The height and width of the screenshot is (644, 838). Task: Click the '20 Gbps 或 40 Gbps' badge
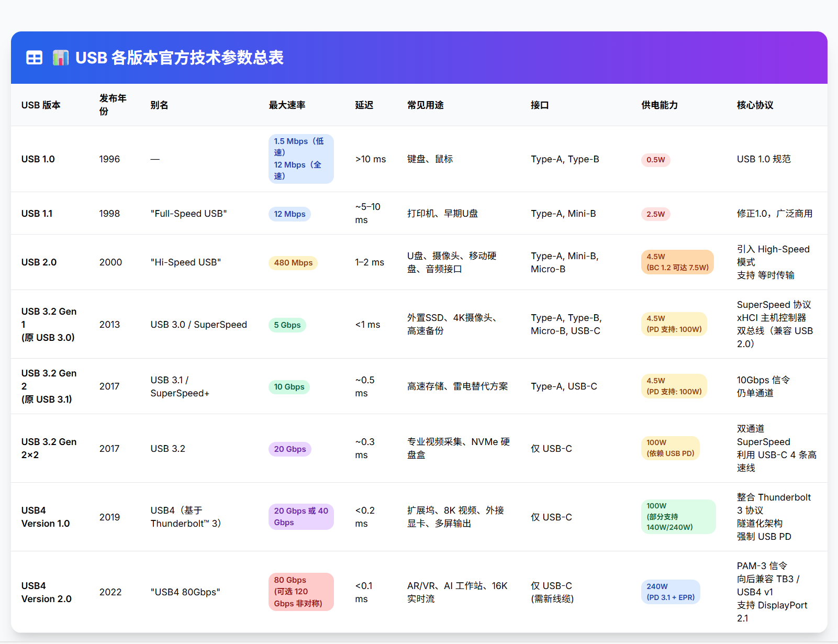click(301, 517)
